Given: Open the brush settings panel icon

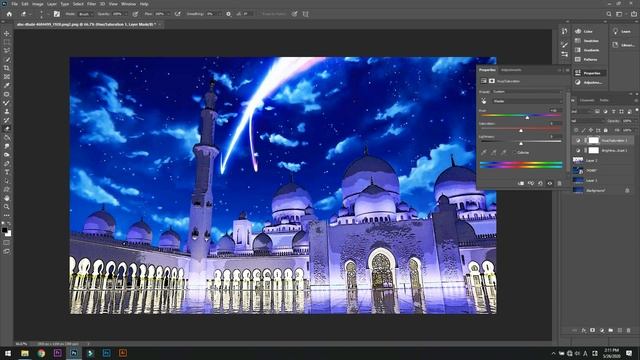Looking at the screenshot, I should [57, 14].
